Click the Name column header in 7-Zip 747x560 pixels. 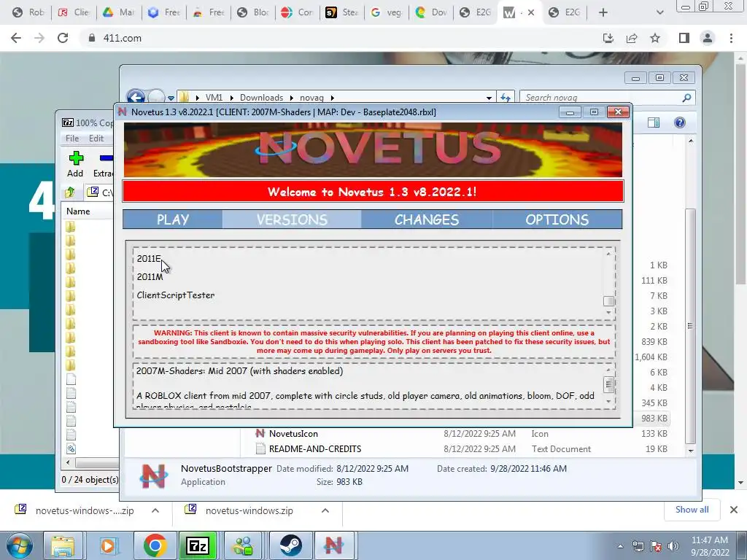click(78, 211)
